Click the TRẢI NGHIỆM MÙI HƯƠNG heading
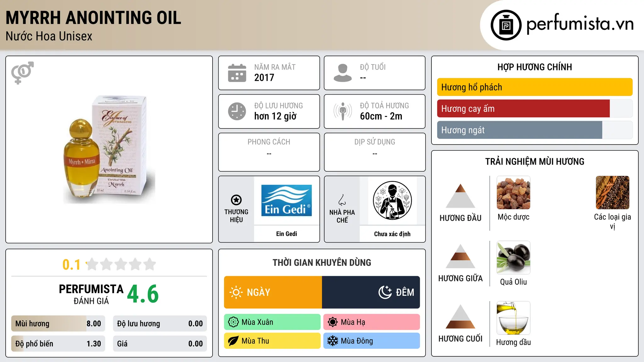644x362 pixels. click(535, 162)
